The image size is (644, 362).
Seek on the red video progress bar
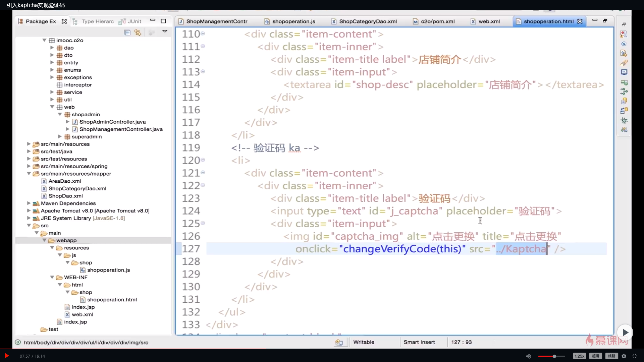(133, 349)
